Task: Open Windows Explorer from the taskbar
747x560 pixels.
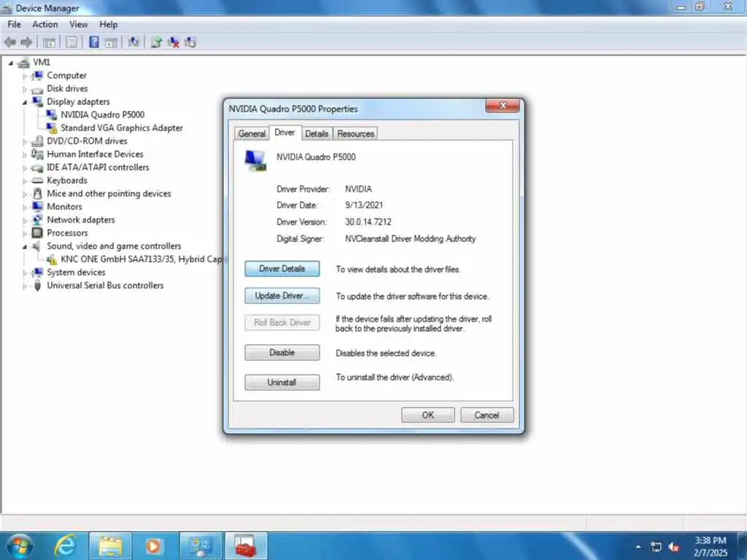Action: tap(111, 545)
